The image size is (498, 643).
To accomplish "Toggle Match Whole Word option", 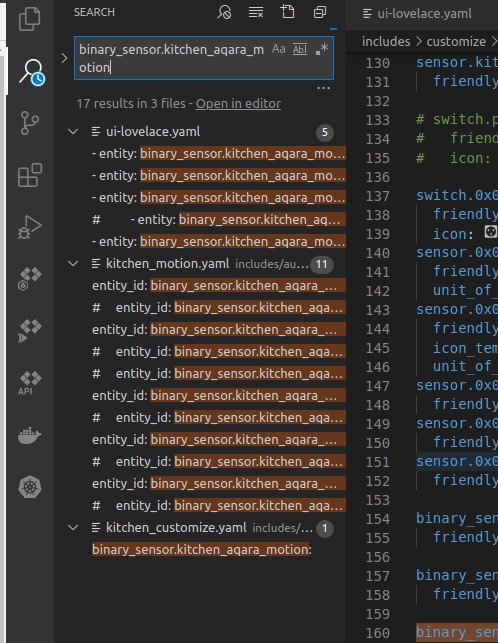I will pyautogui.click(x=300, y=50).
